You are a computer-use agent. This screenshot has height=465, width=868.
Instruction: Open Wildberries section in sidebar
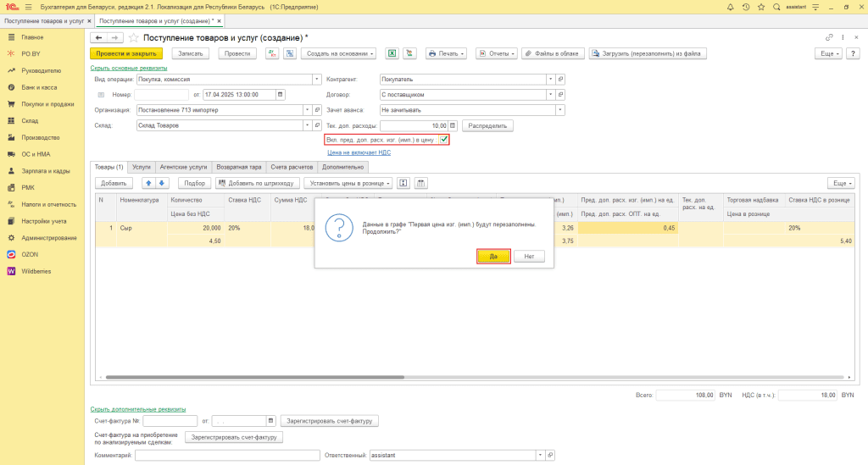tap(36, 271)
